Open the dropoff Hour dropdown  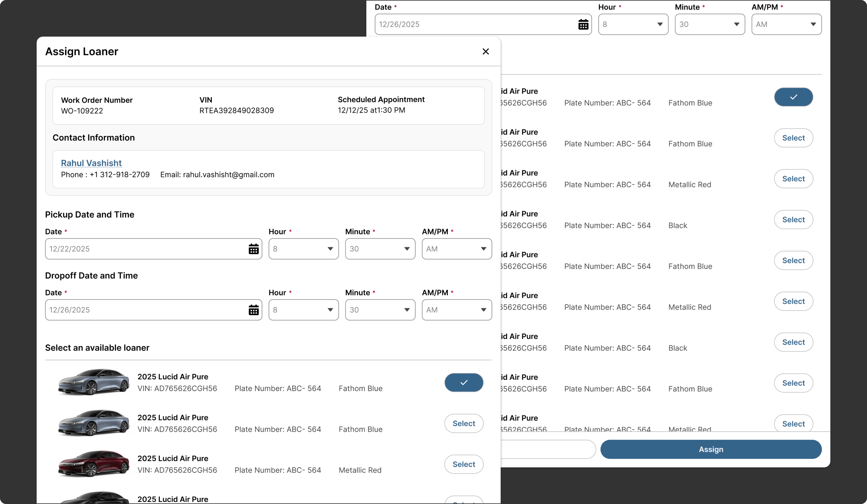[303, 310]
